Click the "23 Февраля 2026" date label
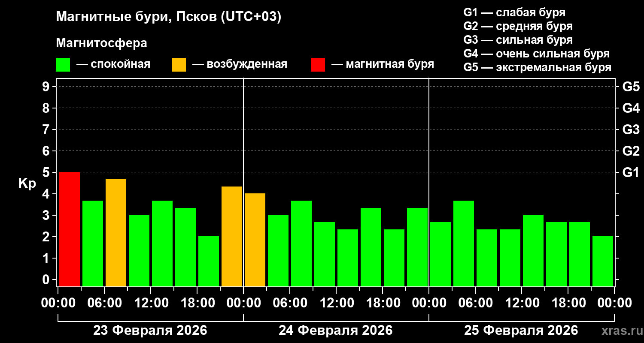This screenshot has width=644, height=343. click(x=150, y=331)
